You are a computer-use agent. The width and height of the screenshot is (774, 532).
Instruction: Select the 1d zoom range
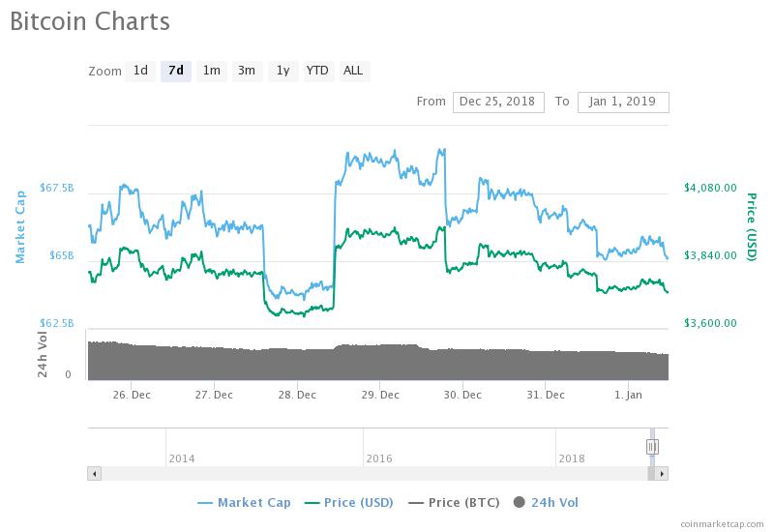coord(140,71)
